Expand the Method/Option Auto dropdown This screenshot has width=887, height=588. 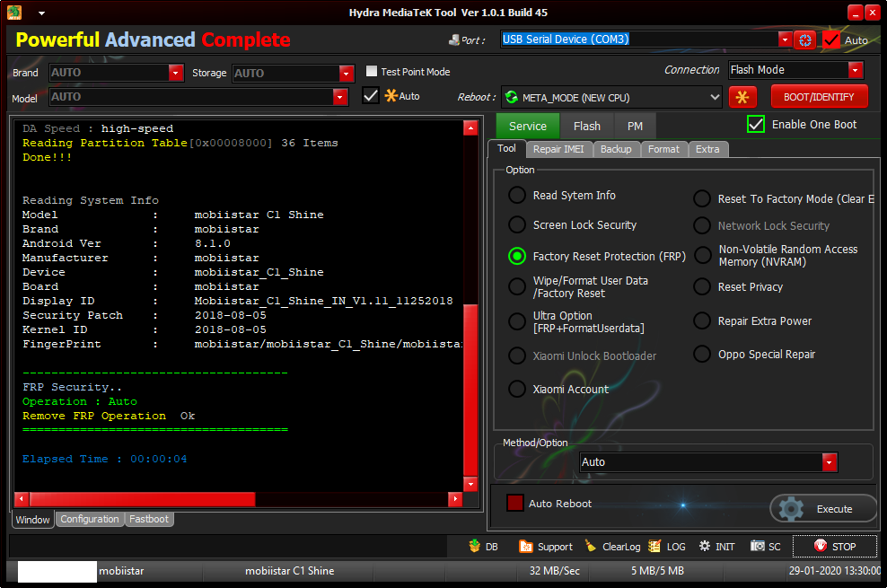(x=830, y=462)
